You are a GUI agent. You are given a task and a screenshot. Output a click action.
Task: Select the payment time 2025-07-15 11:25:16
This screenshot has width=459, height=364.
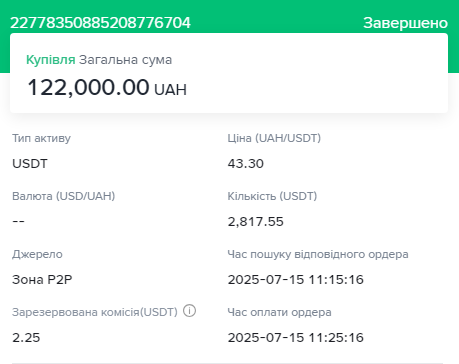296,337
